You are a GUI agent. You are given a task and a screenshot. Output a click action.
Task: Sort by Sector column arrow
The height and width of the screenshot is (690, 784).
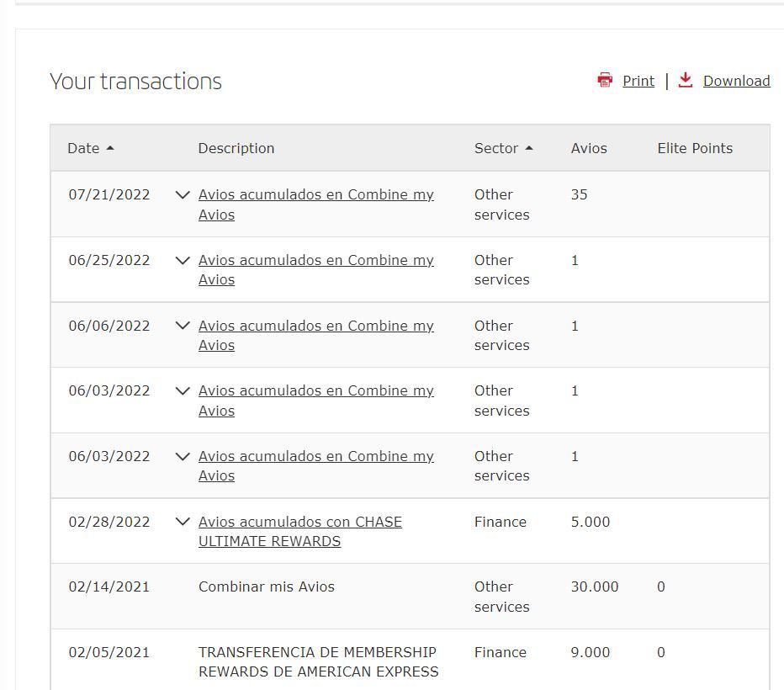[x=529, y=148]
